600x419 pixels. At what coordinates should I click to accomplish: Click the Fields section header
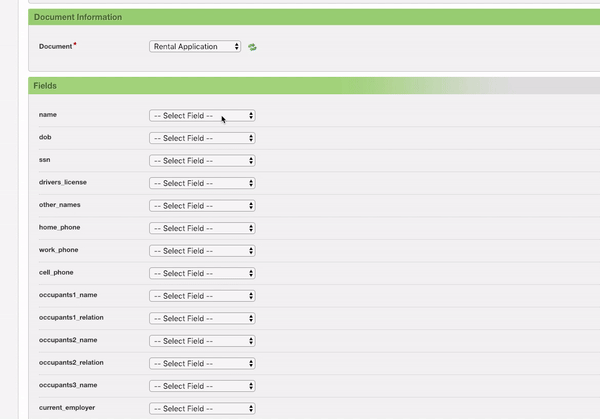(x=314, y=86)
